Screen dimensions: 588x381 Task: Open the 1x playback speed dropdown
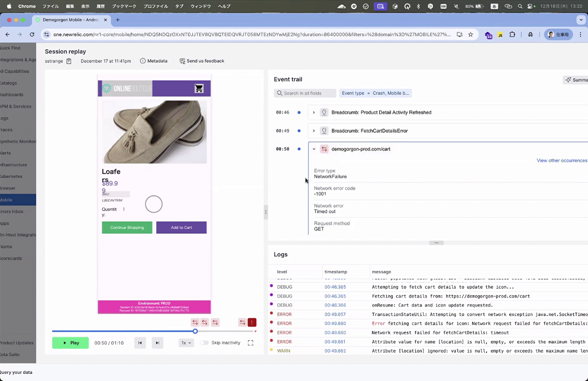(x=186, y=343)
